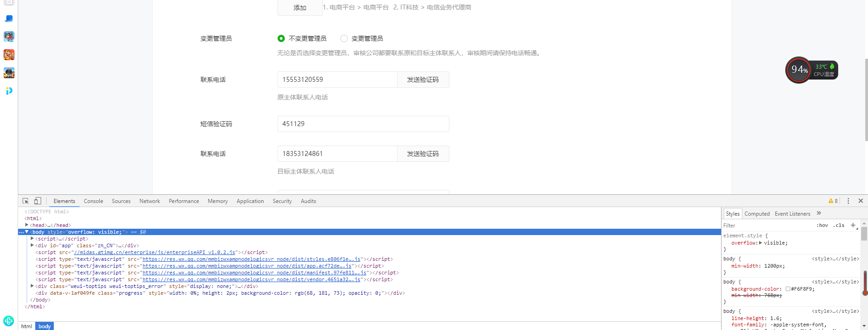
Task: Select html in the breadcrumb bar
Action: point(27,326)
